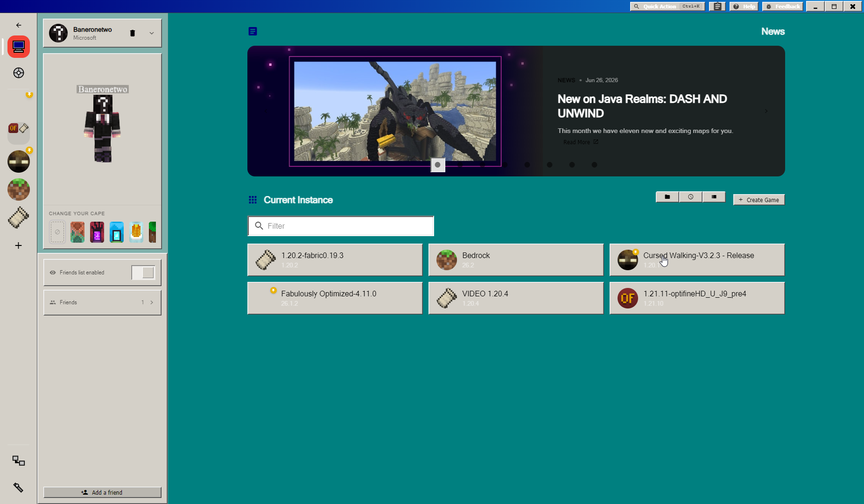Click the Current Instance heading
Viewport: 864px width, 504px height.
pos(298,200)
